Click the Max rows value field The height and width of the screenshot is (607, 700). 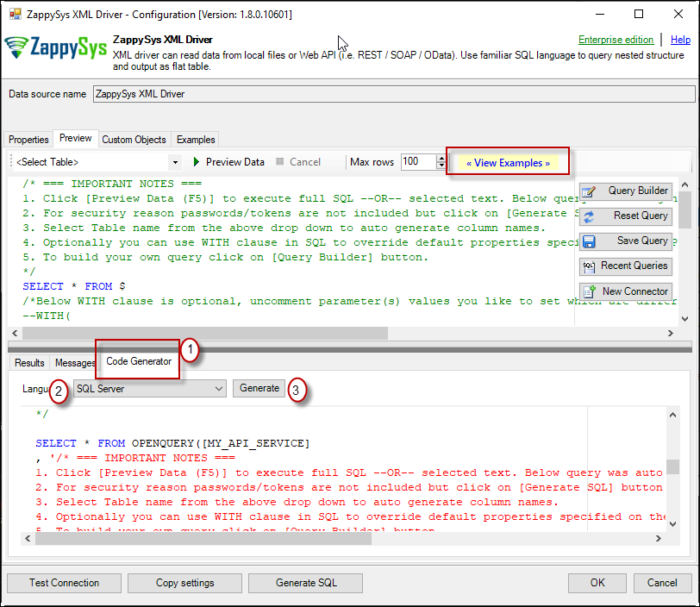click(x=418, y=161)
